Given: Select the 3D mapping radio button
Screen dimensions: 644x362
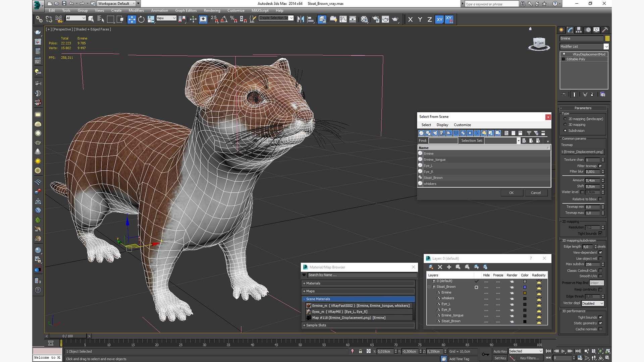Looking at the screenshot, I should [x=565, y=125].
